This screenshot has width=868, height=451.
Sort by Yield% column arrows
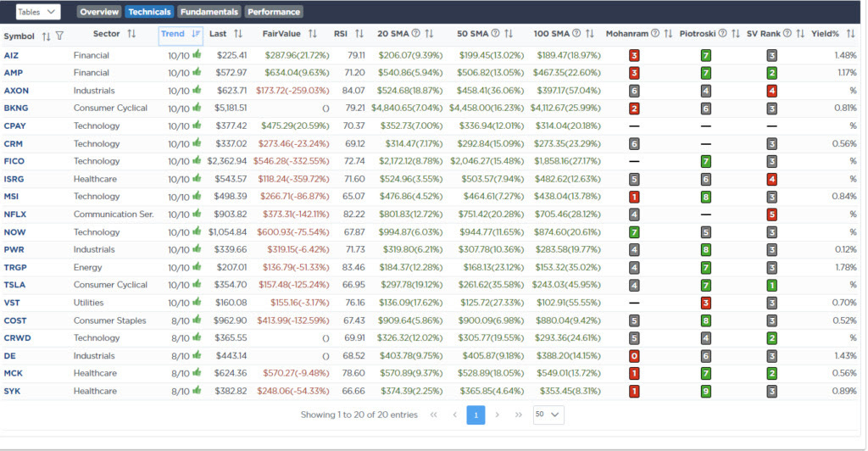(851, 34)
